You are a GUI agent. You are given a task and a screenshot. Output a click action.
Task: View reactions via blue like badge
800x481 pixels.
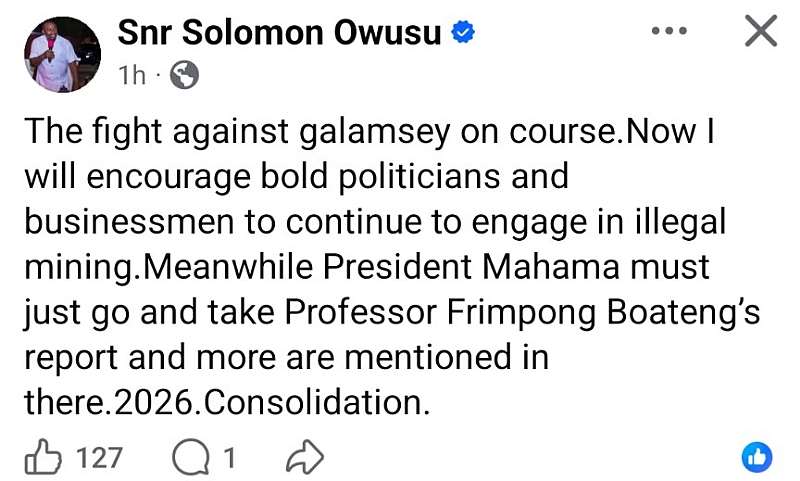pos(757,457)
